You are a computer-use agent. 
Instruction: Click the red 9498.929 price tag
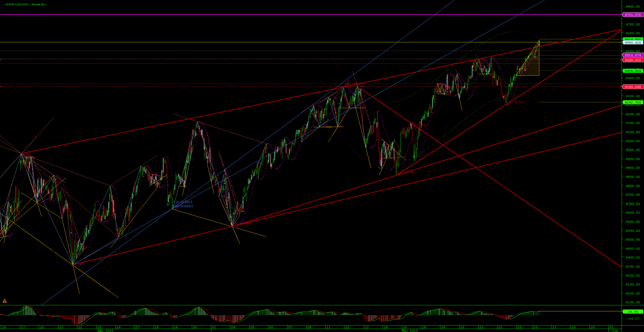633,60
